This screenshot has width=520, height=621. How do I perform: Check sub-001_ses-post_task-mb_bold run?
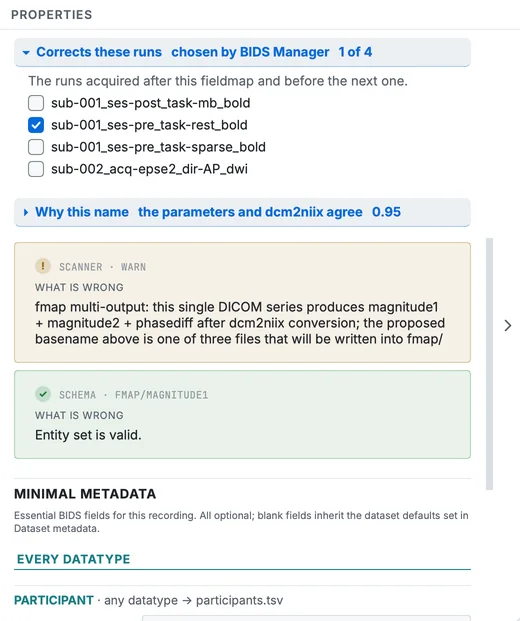(36, 103)
